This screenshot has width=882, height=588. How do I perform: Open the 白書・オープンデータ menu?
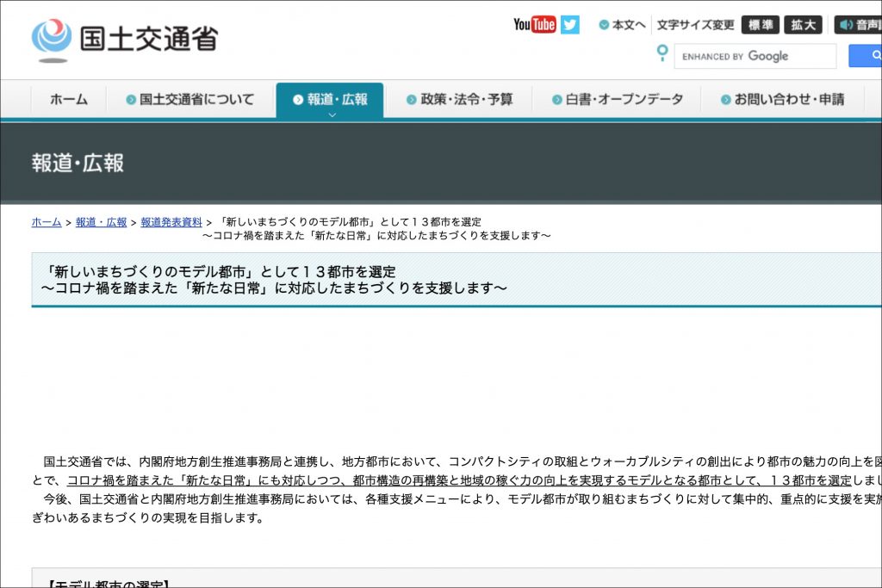tap(618, 99)
